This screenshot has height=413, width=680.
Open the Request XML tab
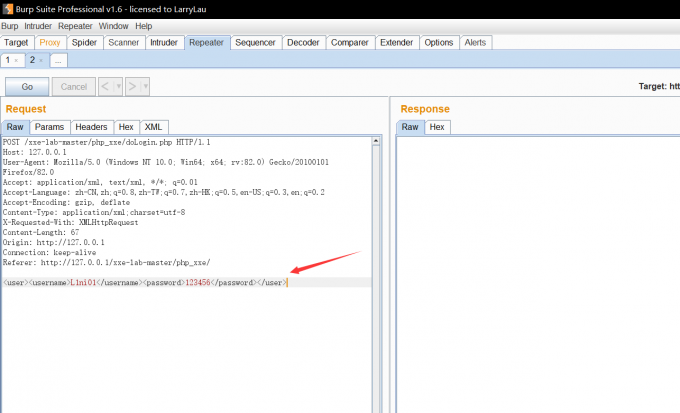pyautogui.click(x=154, y=127)
